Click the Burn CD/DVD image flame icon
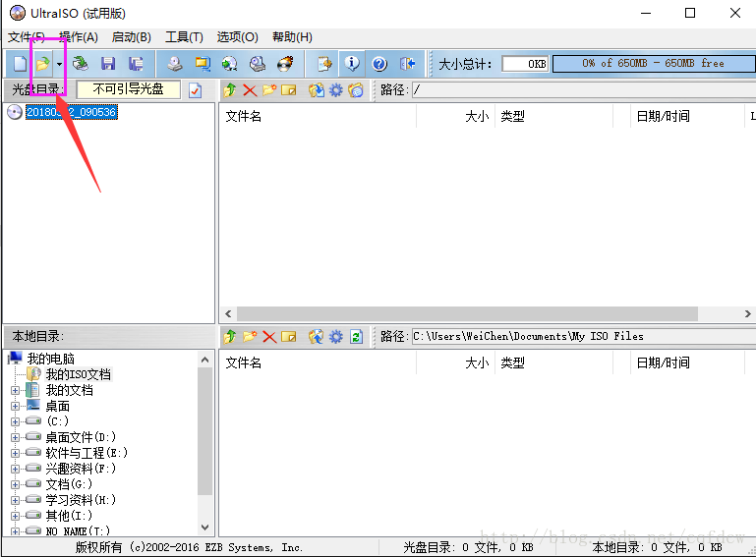The image size is (756, 557). click(x=285, y=64)
